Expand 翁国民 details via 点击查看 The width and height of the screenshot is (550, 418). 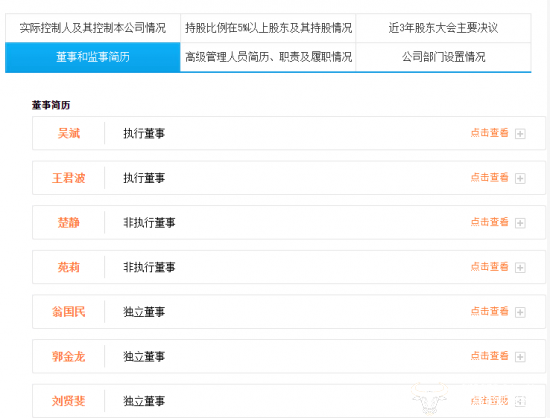489,311
